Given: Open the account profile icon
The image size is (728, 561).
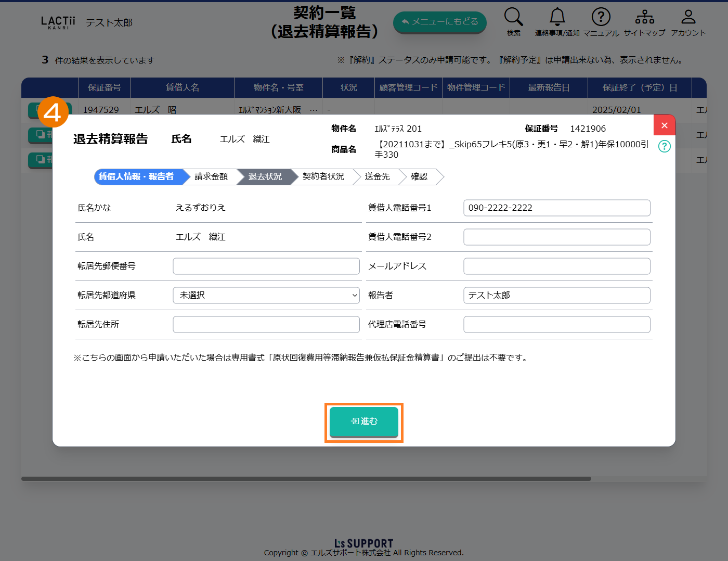Looking at the screenshot, I should click(x=688, y=17).
